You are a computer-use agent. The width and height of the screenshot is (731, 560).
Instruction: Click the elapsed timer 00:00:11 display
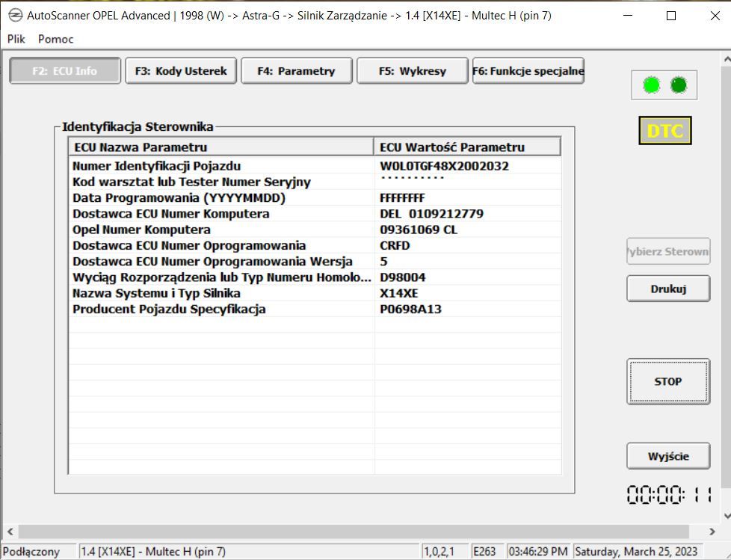point(668,494)
